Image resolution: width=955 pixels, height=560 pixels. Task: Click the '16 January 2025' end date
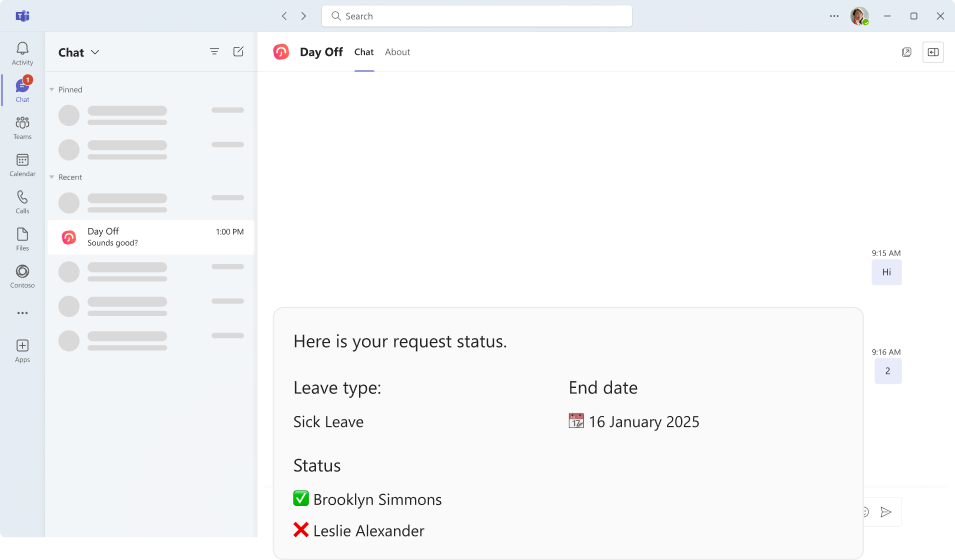(x=644, y=422)
